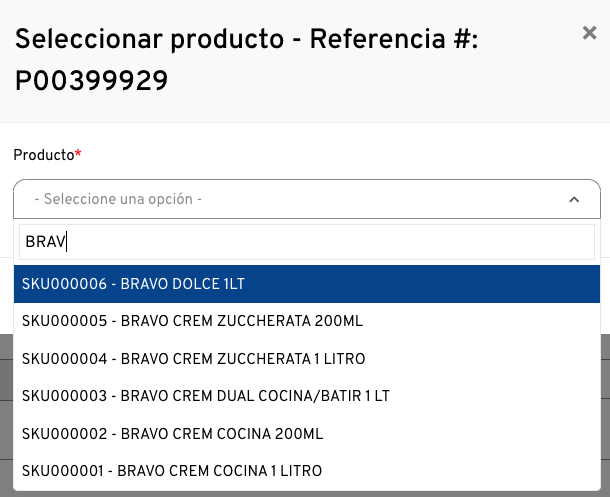Click the SKU000004 code text

point(64,358)
